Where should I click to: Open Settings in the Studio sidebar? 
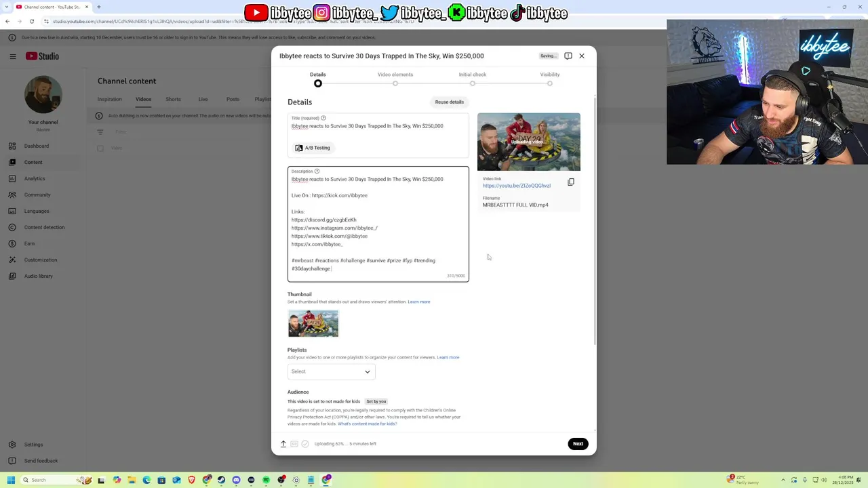coord(33,445)
